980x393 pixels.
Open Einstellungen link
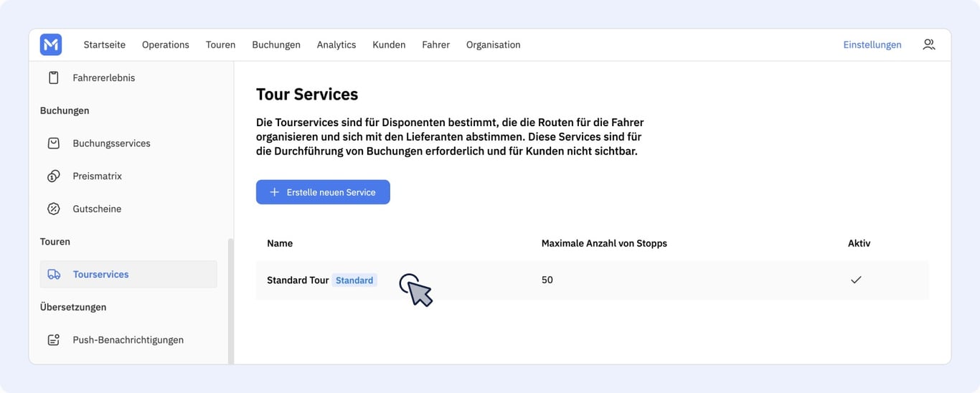click(x=872, y=44)
